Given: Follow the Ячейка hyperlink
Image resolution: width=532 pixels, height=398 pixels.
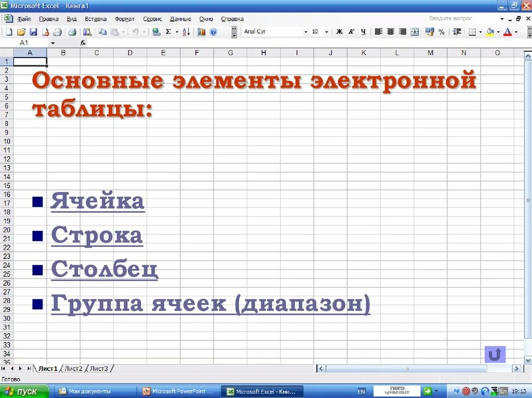Looking at the screenshot, I should (x=98, y=201).
